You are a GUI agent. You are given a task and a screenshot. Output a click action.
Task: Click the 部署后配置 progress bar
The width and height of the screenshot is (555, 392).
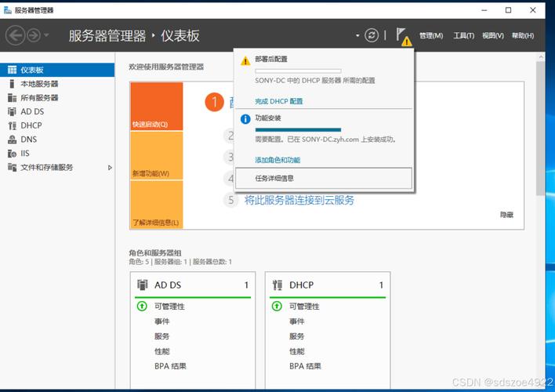298,71
